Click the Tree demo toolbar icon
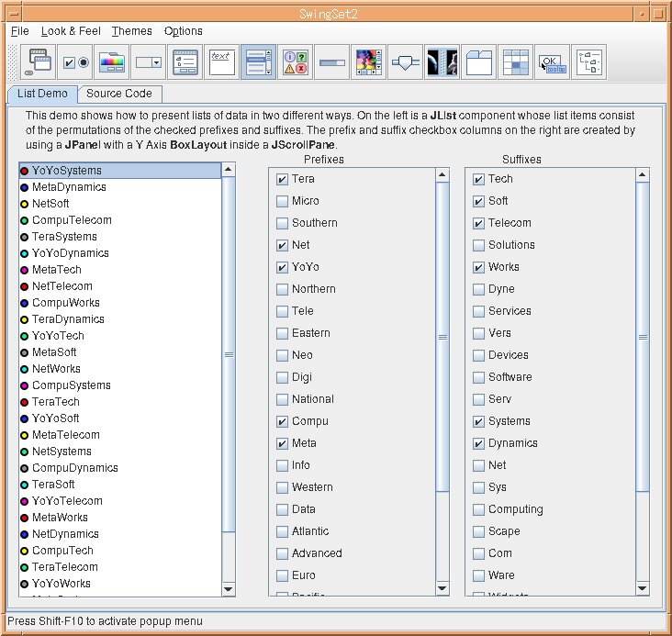Screen dimensions: 672x636 [588, 62]
